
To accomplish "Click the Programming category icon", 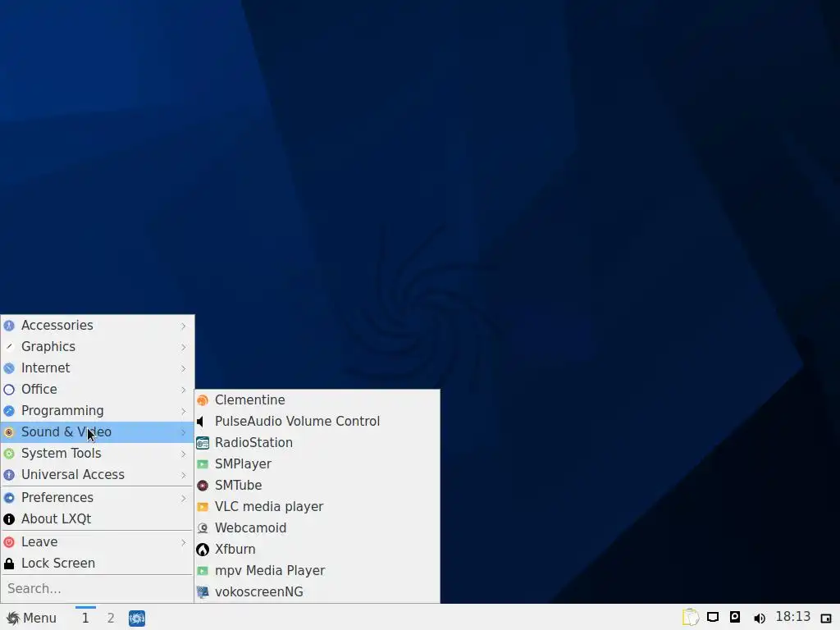I will tap(9, 411).
